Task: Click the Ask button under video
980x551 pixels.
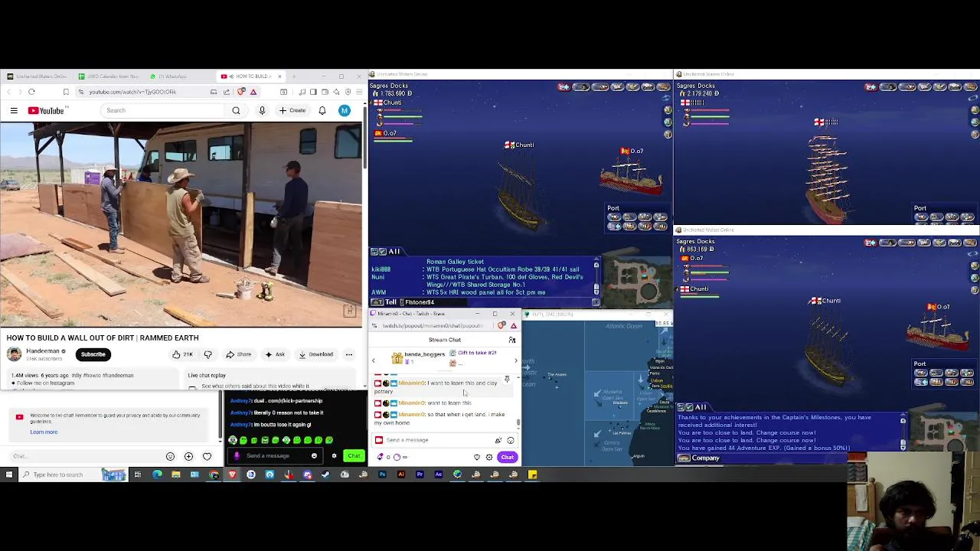Action: tap(275, 354)
